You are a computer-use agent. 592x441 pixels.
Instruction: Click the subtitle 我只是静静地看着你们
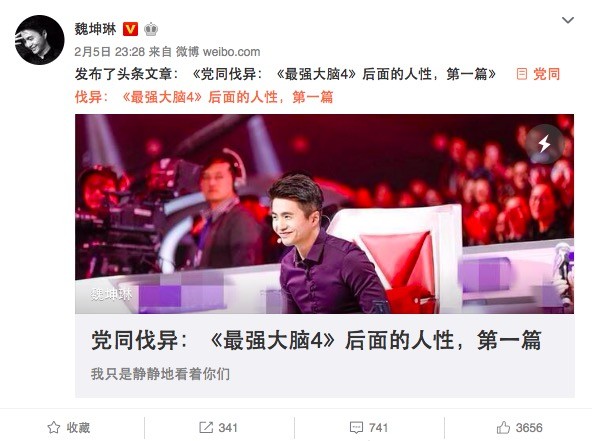[x=160, y=374]
